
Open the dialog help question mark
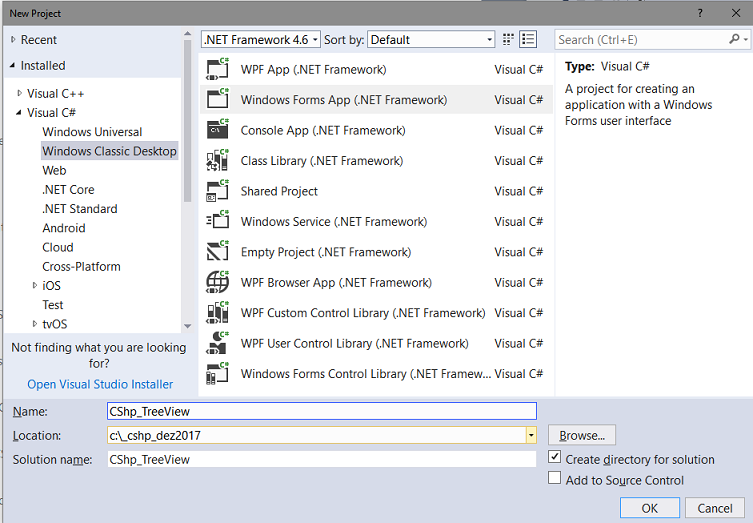point(700,13)
